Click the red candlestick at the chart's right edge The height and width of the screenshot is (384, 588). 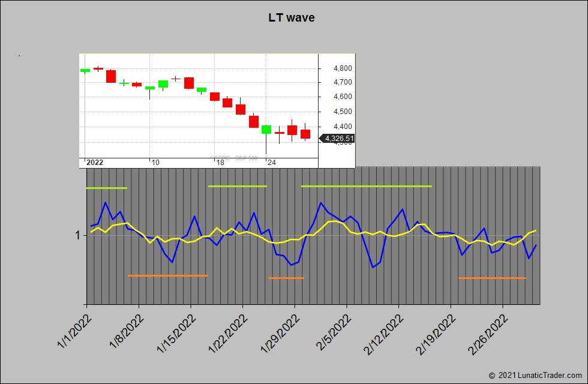(x=304, y=134)
